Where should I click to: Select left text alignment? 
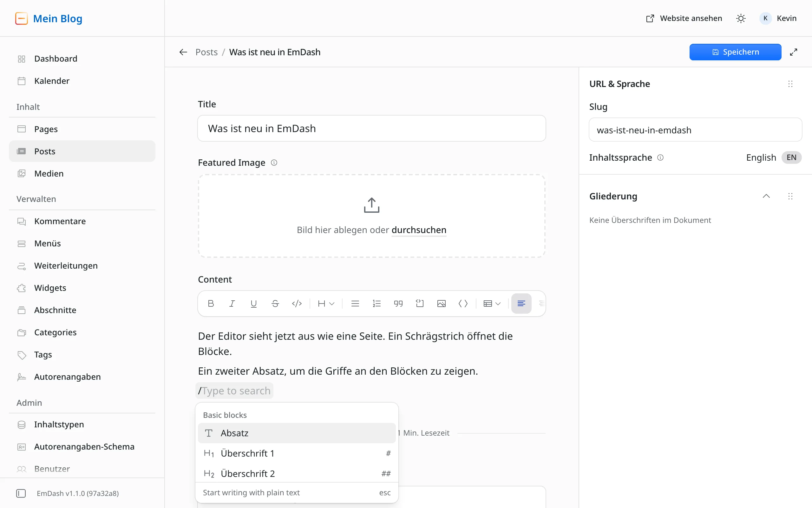coord(521,304)
